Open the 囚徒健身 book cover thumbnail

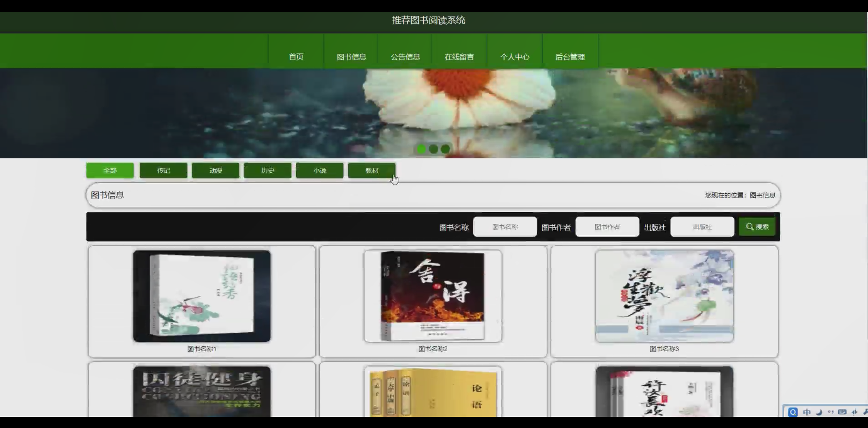(202, 391)
